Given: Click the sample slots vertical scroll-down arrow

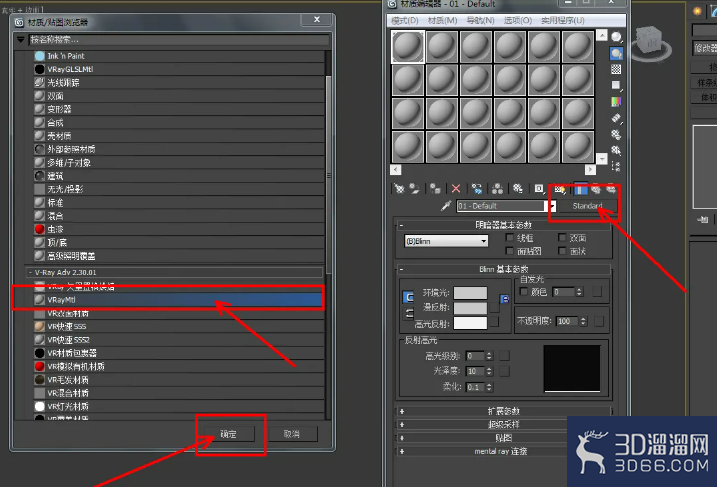Looking at the screenshot, I should (x=602, y=159).
